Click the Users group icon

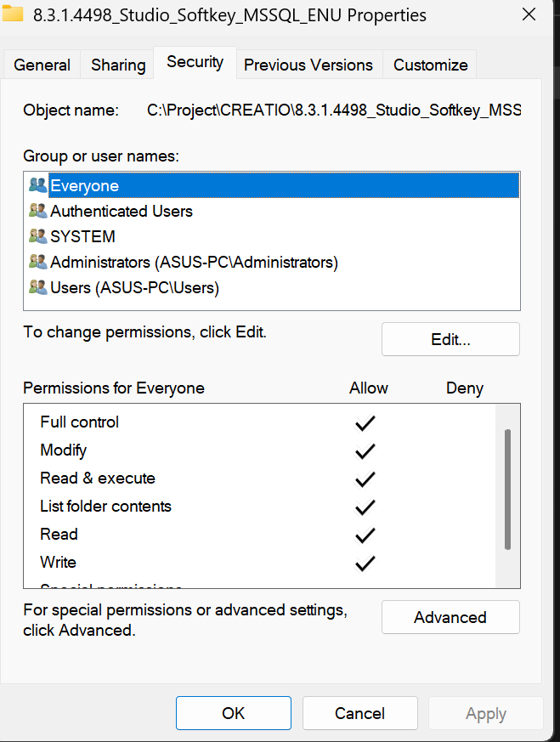point(37,287)
